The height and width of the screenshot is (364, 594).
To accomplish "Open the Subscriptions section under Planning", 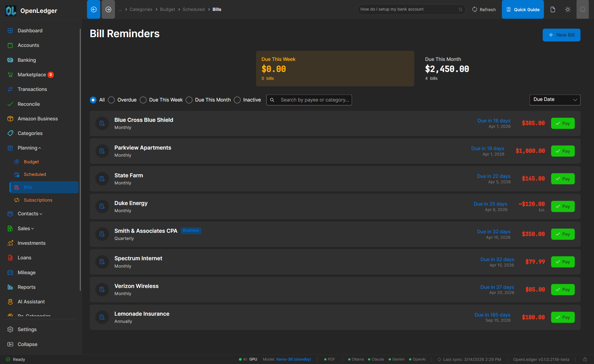I will 38,200.
